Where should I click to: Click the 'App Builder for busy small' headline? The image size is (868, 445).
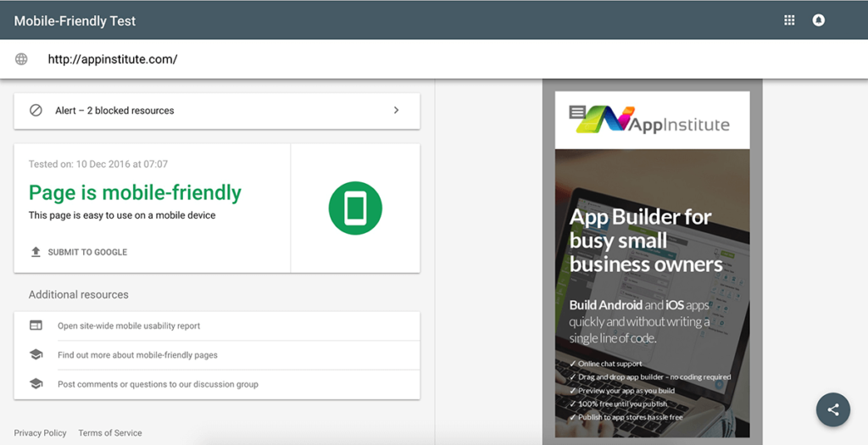(646, 241)
